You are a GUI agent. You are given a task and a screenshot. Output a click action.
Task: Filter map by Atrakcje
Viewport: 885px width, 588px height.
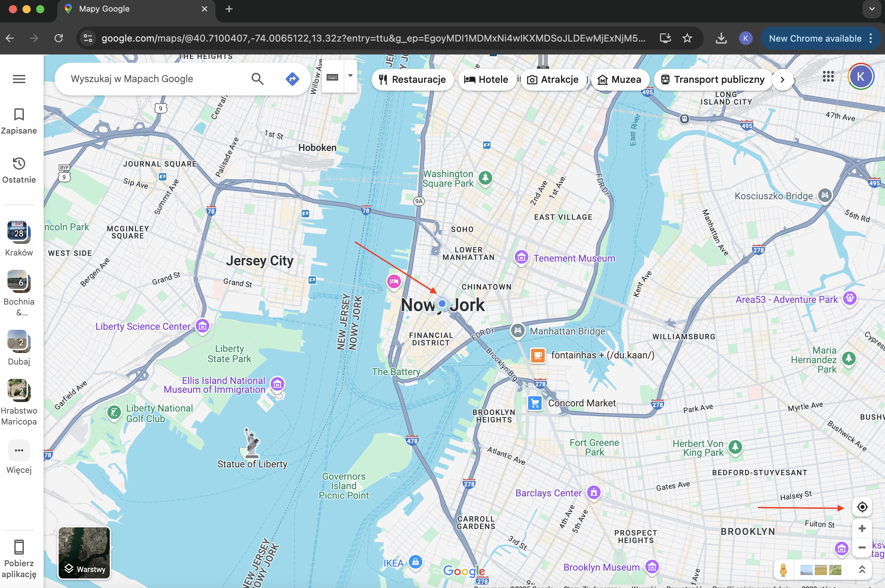pyautogui.click(x=553, y=79)
